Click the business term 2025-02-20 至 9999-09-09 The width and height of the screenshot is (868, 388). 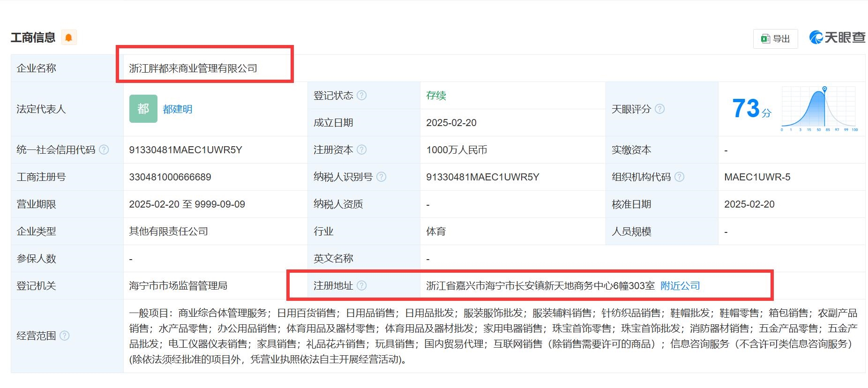(187, 204)
